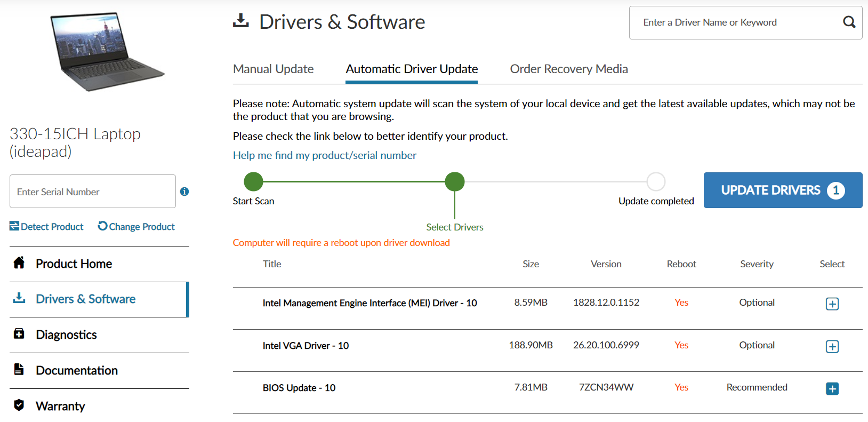The image size is (868, 422).
Task: Click the Documentation file icon
Action: 19,369
